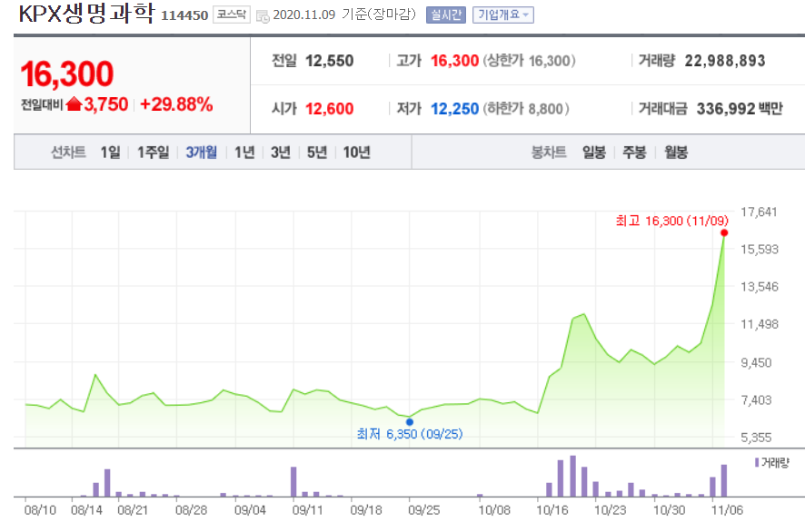Screen dimensions: 805x532
Task: Click the 최저 6,350 (09/25) label
Action: tap(410, 435)
